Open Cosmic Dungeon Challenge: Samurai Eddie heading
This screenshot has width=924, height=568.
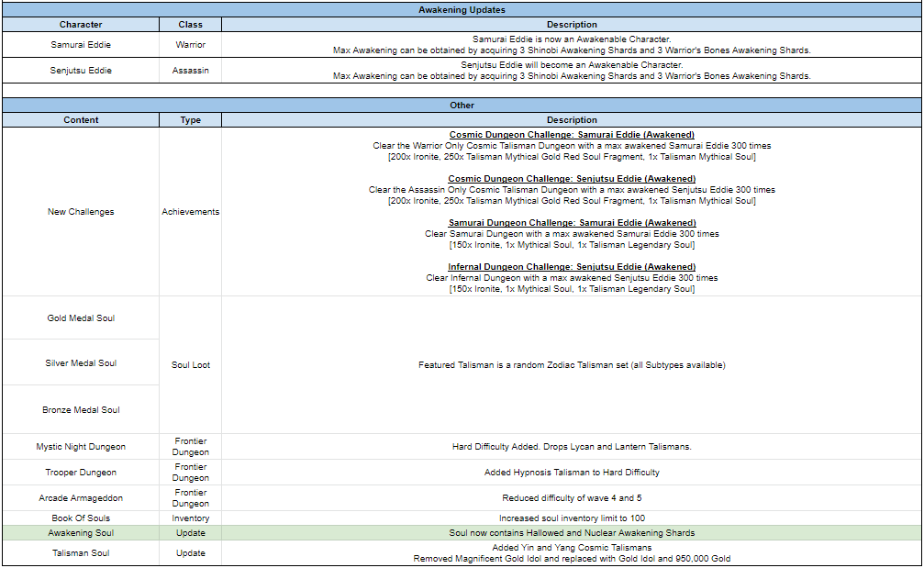coord(572,135)
